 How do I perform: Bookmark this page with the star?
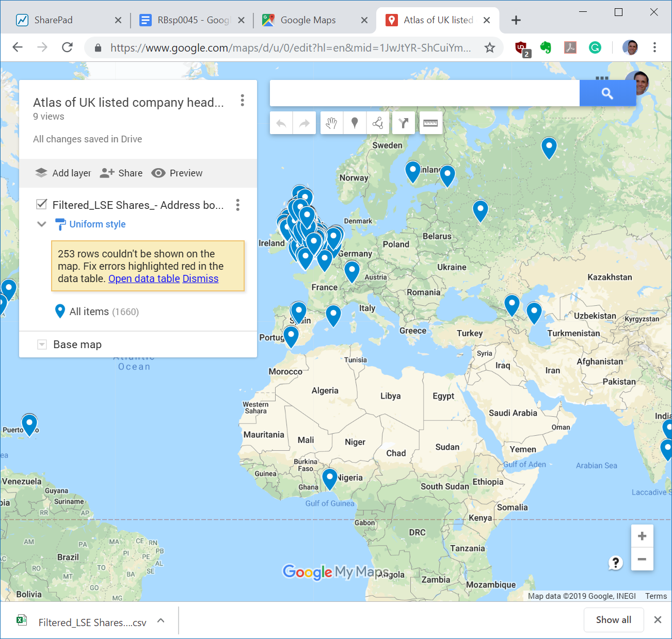tap(490, 48)
